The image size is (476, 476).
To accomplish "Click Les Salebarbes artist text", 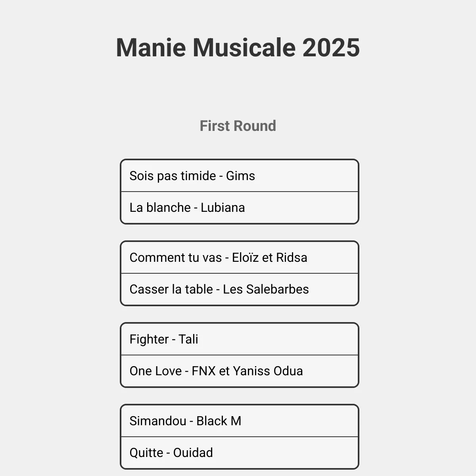I will (x=266, y=289).
